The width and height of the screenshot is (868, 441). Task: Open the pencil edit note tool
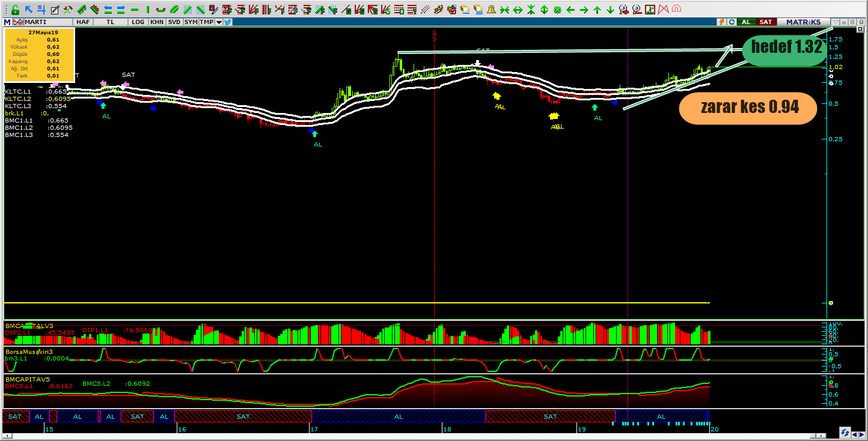55,10
